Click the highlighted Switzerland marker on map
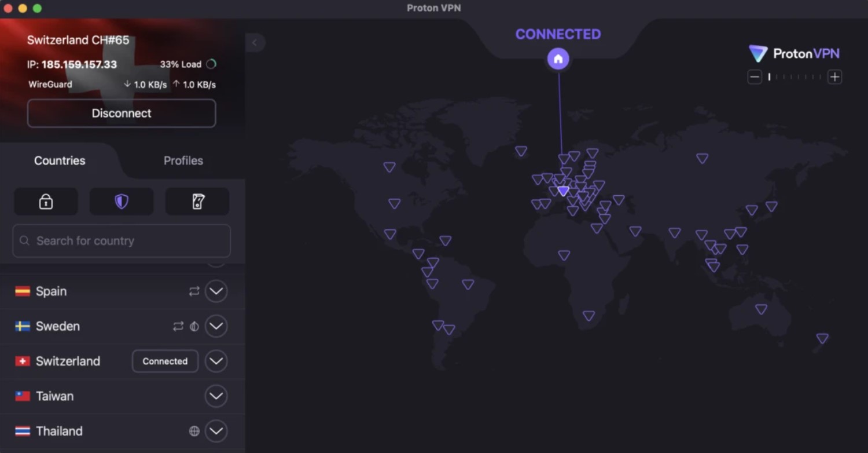The width and height of the screenshot is (868, 453). [563, 191]
